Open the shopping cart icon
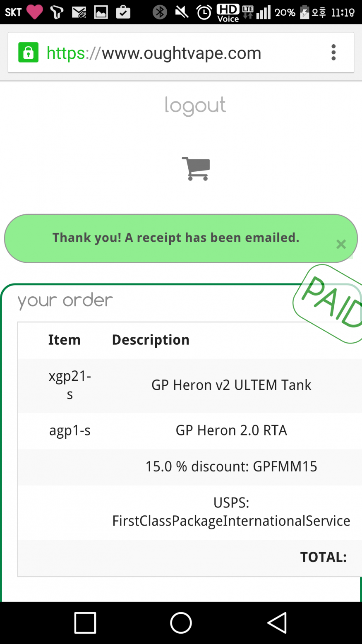This screenshot has height=644, width=362. (x=196, y=168)
